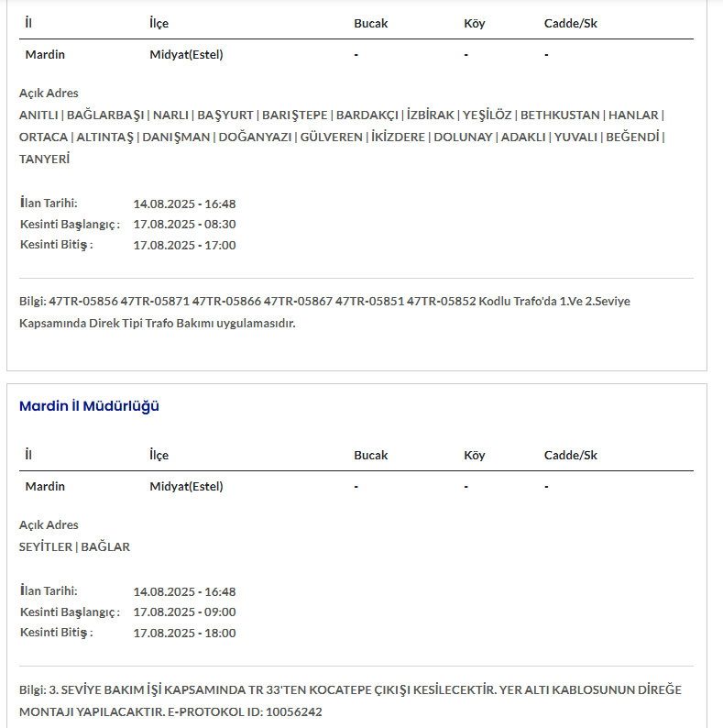Image resolution: width=723 pixels, height=728 pixels.
Task: Click the outage end time 17.08.2025 - 18:00
Action: pyautogui.click(x=184, y=633)
